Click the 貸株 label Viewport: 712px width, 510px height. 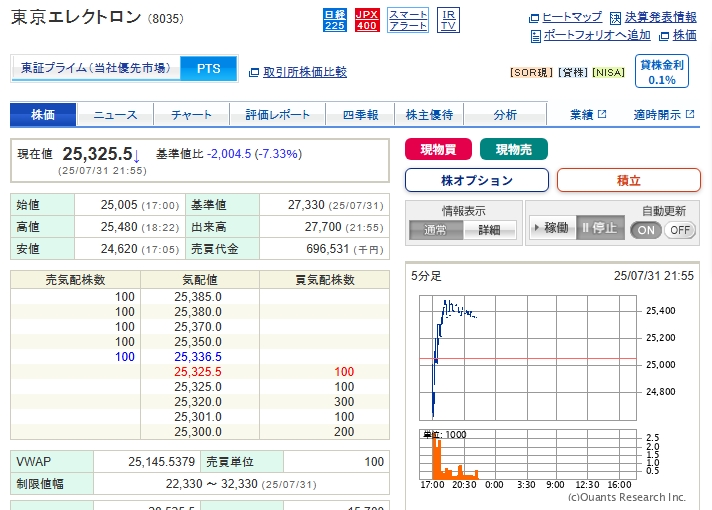[573, 73]
